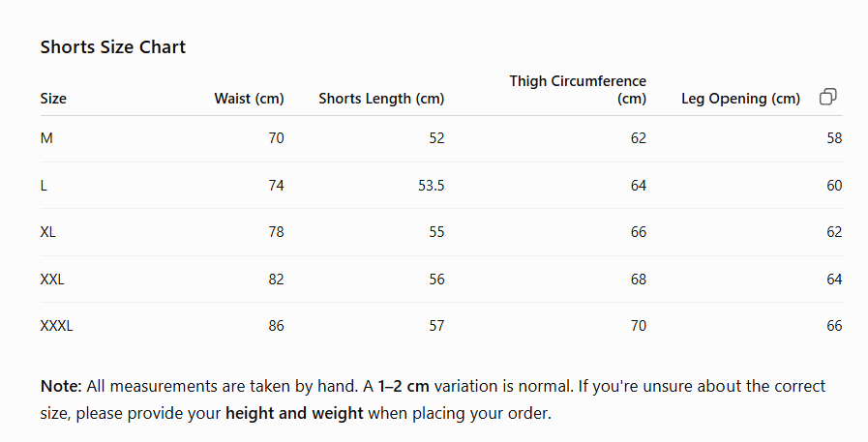Click the copy table icon

[x=827, y=97]
